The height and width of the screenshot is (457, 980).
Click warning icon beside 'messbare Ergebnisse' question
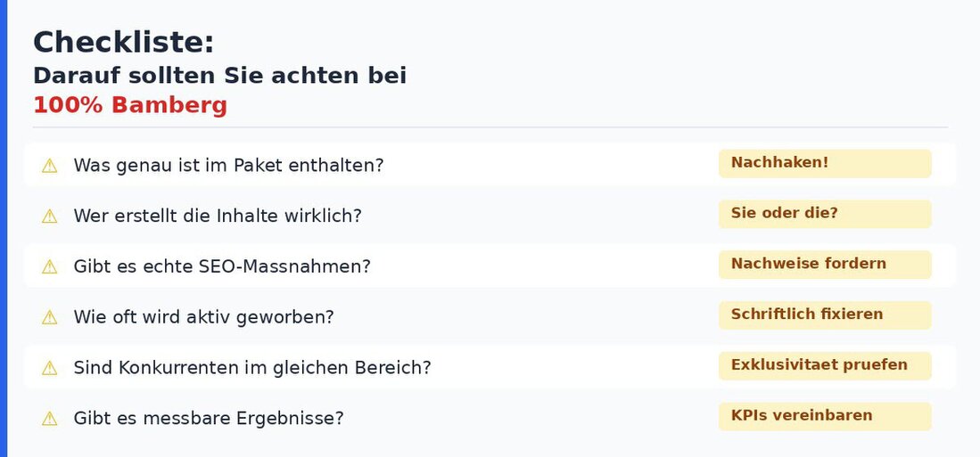tap(50, 419)
